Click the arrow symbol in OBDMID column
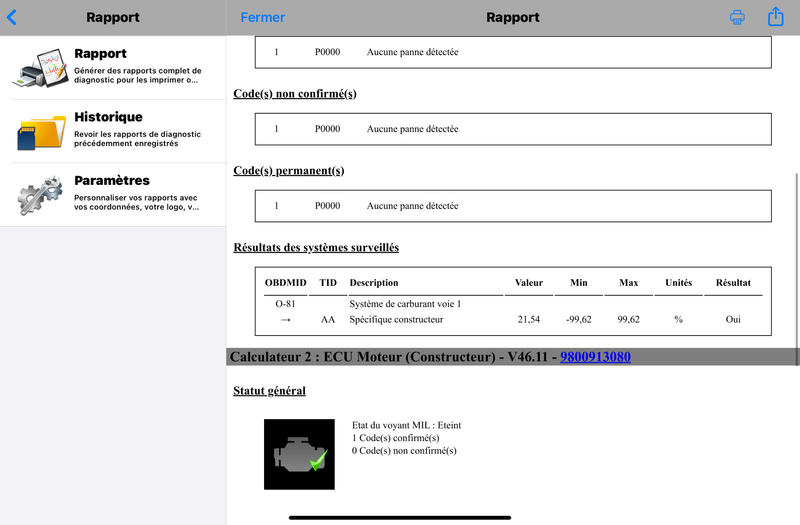This screenshot has width=800, height=525. point(286,320)
